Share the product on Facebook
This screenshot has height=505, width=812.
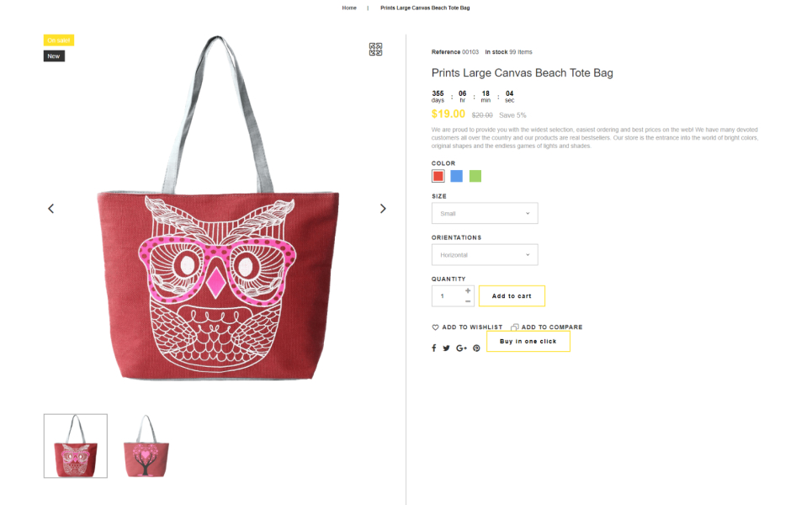click(x=434, y=348)
